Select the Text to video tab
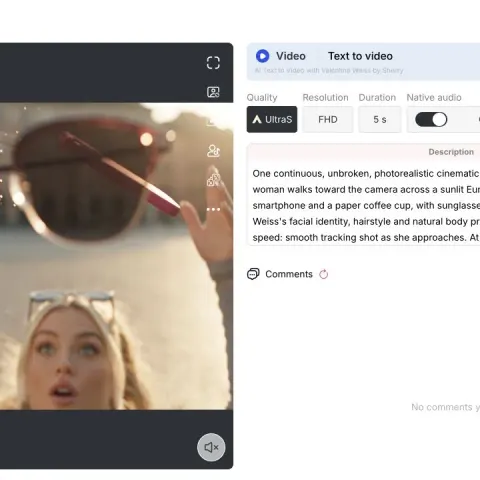480x480 pixels. pyautogui.click(x=360, y=56)
